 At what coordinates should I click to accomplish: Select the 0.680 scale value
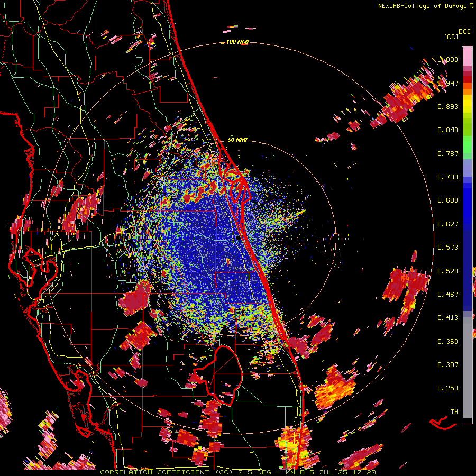point(448,200)
